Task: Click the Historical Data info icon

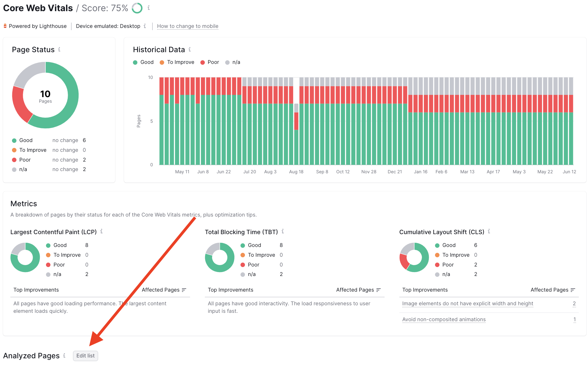Action: (190, 49)
